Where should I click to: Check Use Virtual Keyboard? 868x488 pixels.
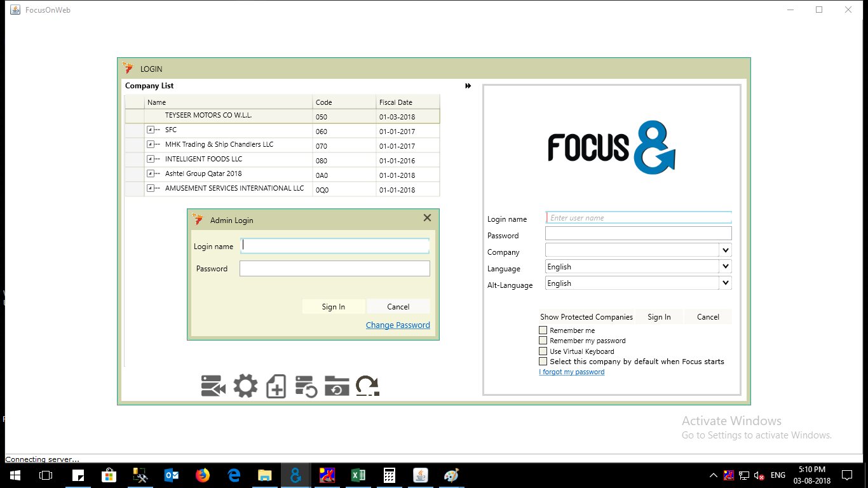pos(543,351)
